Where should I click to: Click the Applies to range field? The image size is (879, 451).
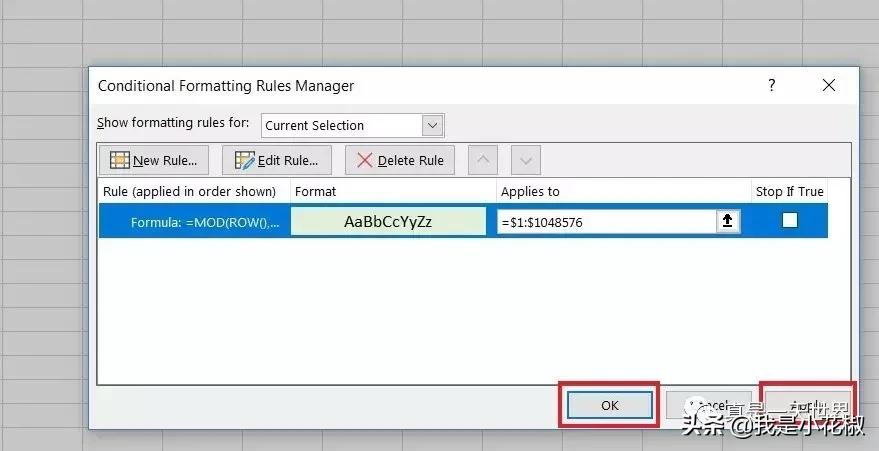[x=607, y=222]
